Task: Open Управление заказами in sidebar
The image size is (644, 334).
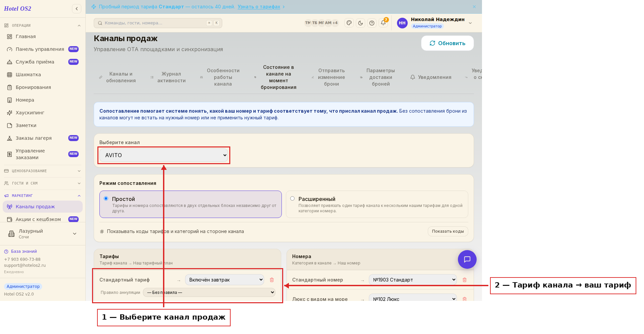Action: 43,154
